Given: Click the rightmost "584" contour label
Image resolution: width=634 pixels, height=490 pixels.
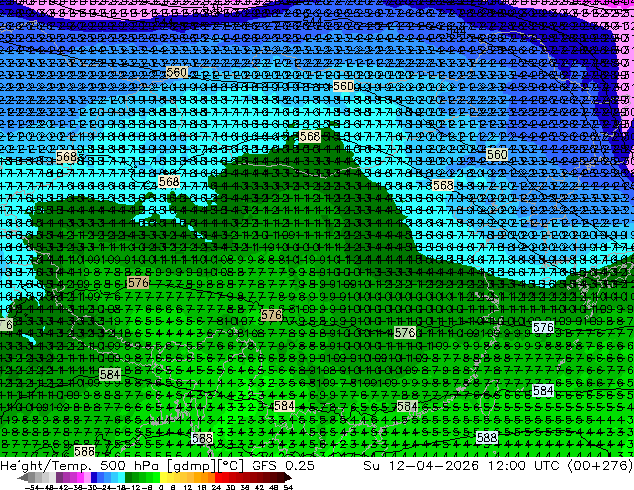Looking at the screenshot, I should 543,391.
